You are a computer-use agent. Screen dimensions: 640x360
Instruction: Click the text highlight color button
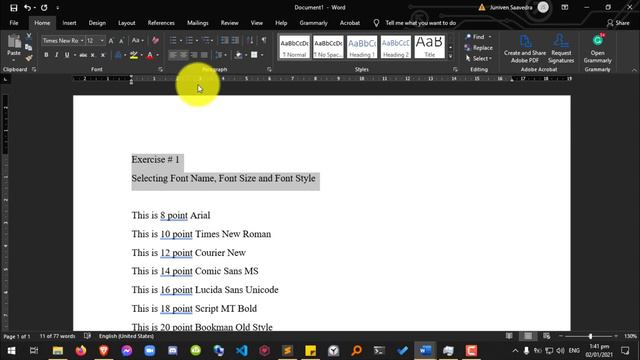[x=133, y=55]
